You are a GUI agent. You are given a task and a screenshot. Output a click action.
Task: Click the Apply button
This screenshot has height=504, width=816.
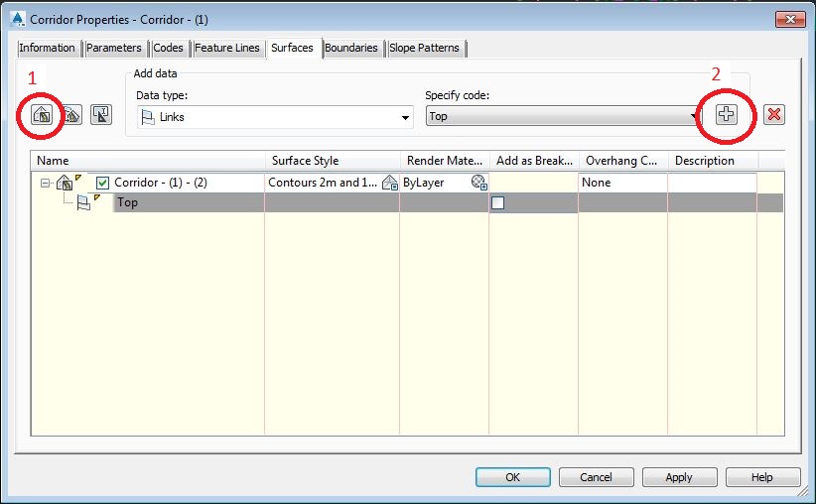pyautogui.click(x=679, y=477)
